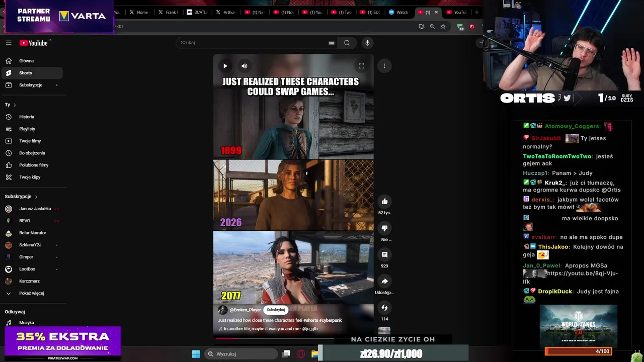
Task: Switch to the X Frank browser tab
Action: pos(168,12)
